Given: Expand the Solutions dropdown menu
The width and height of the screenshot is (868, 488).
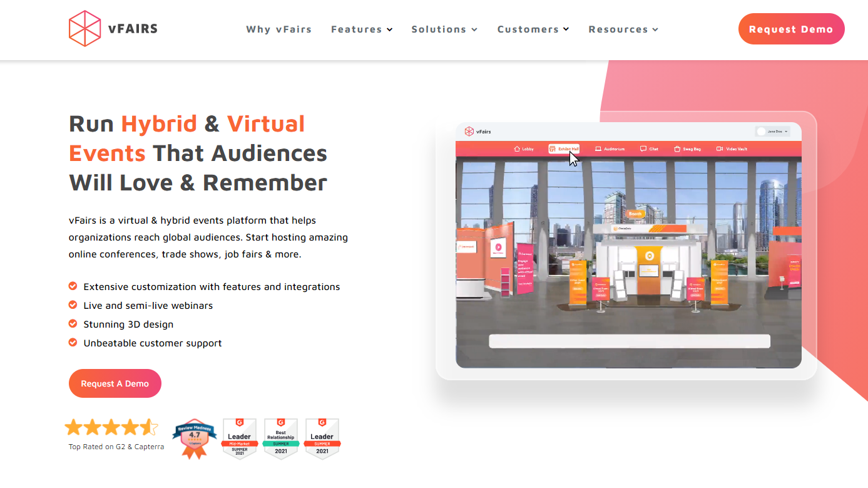Looking at the screenshot, I should (x=444, y=29).
